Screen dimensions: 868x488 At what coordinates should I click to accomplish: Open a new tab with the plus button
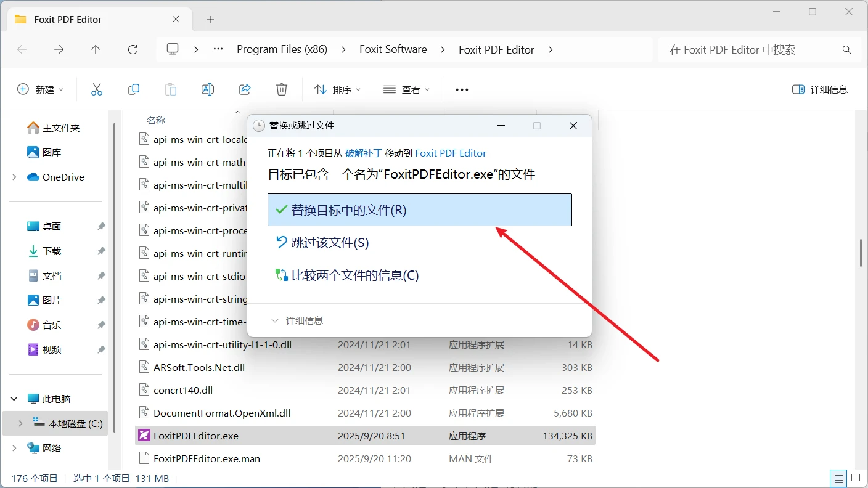pos(210,20)
